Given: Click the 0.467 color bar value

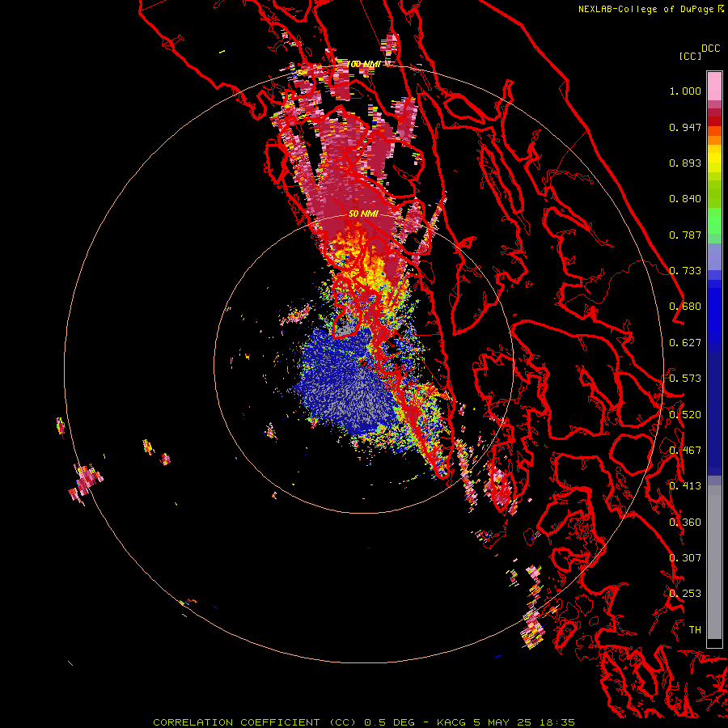Looking at the screenshot, I should pyautogui.click(x=685, y=451).
